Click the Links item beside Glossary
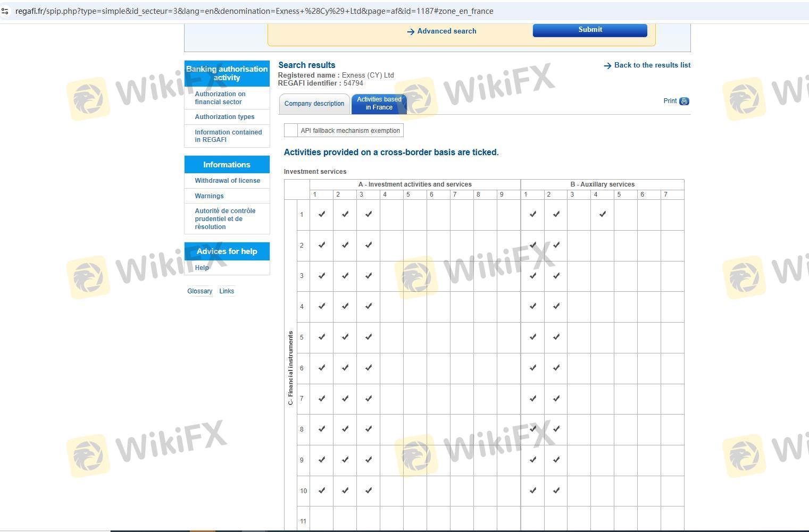Screen dimensions: 809x532 coord(227,291)
